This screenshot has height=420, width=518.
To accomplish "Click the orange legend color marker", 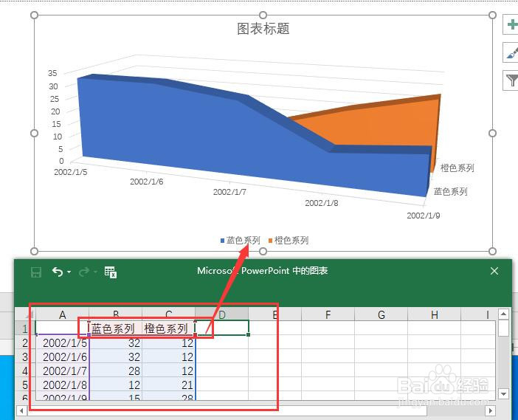I will click(x=270, y=241).
